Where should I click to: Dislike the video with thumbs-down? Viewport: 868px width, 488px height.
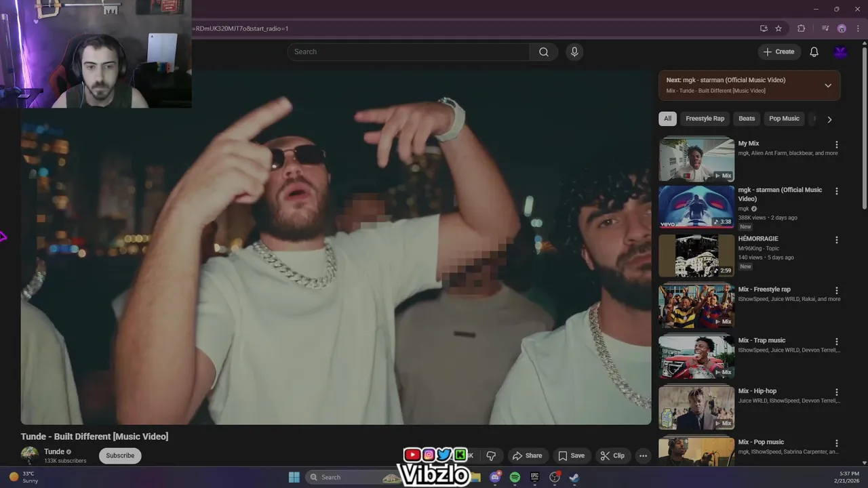(x=491, y=455)
